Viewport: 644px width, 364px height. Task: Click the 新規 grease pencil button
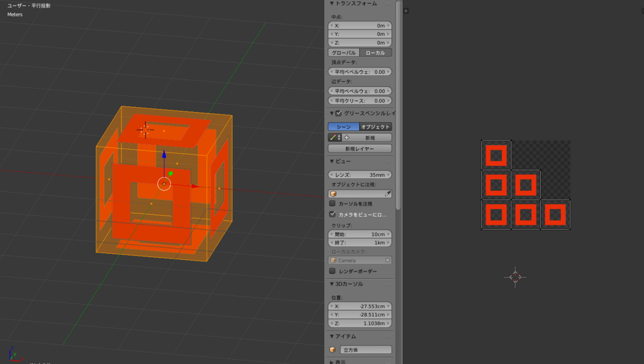coord(367,138)
